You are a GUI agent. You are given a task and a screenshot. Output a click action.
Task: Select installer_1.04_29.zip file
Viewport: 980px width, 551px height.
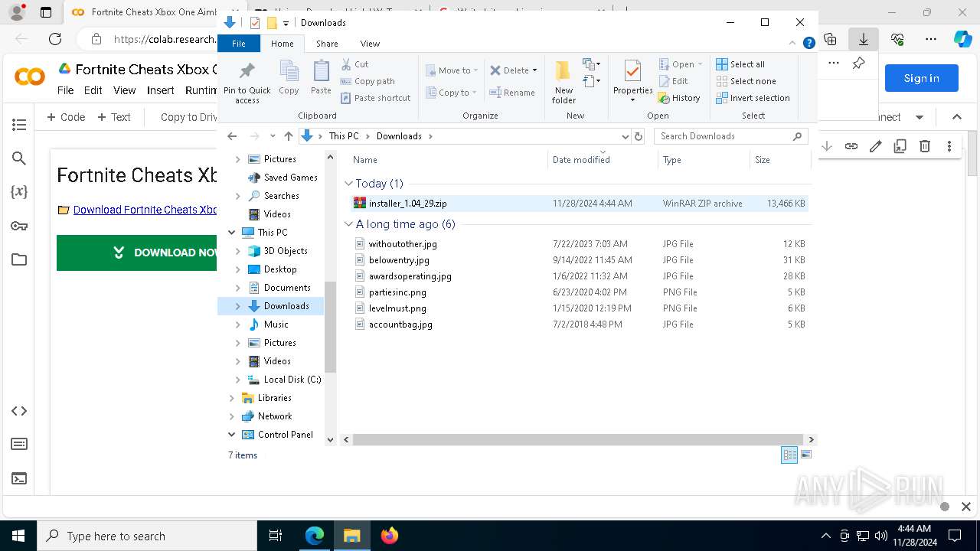(578, 204)
